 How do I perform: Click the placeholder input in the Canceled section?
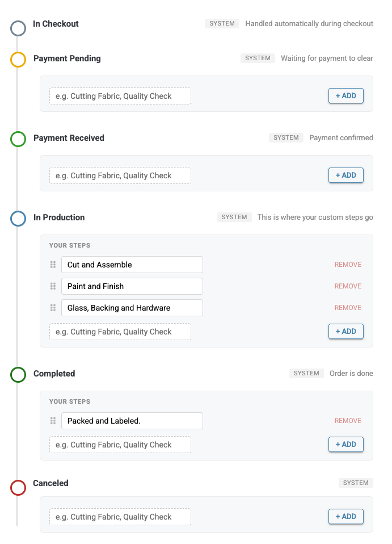(x=120, y=516)
